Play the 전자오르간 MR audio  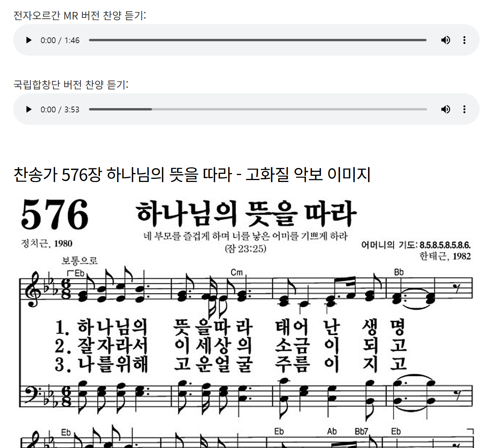(x=29, y=40)
